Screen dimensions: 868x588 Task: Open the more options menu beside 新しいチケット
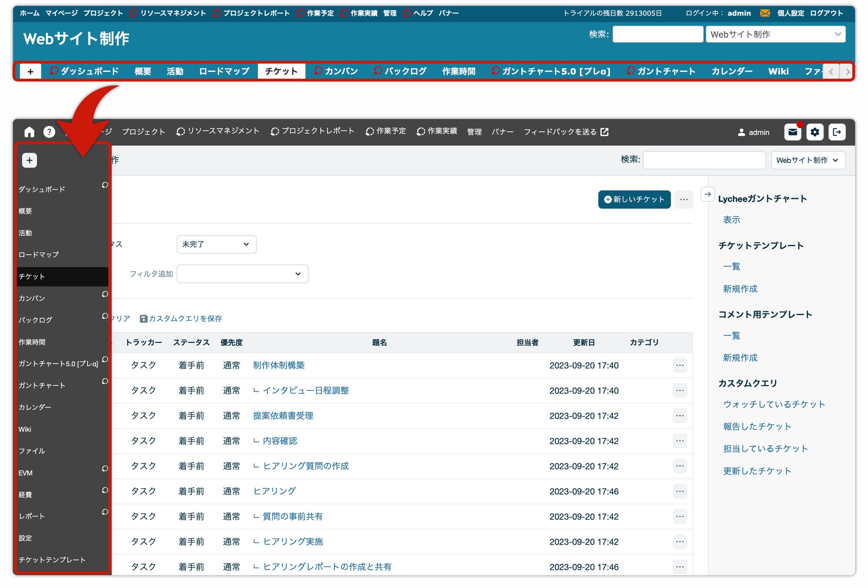(x=684, y=199)
